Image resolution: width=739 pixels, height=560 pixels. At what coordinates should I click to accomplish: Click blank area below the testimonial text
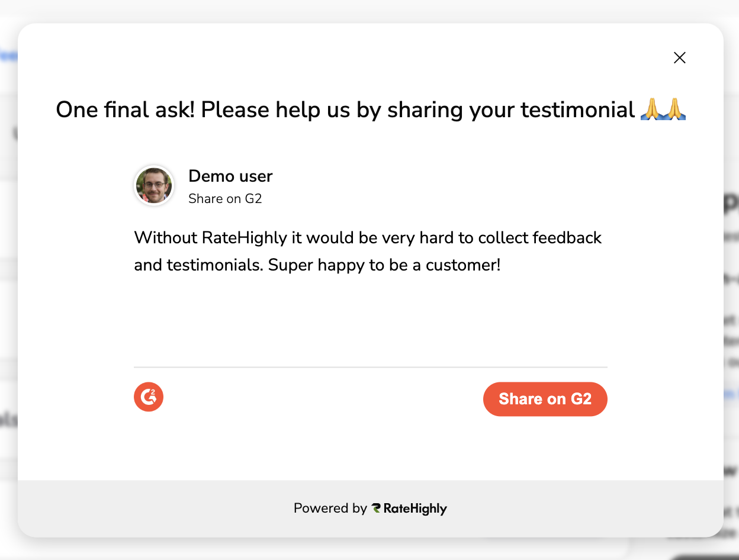pyautogui.click(x=370, y=320)
